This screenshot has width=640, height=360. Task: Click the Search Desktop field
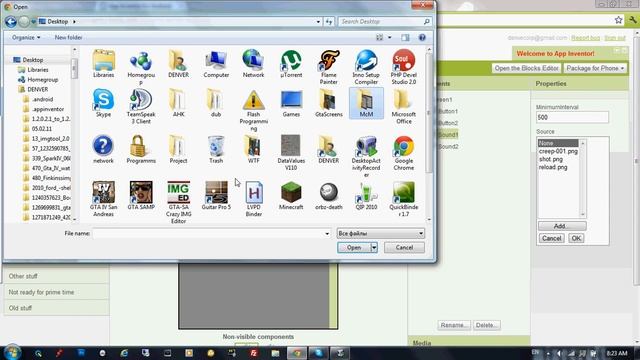pos(381,22)
